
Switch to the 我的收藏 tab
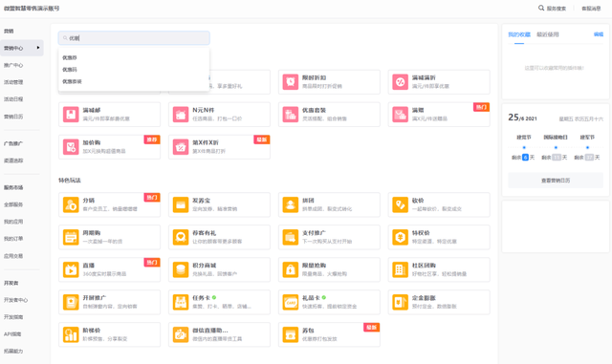pos(519,34)
